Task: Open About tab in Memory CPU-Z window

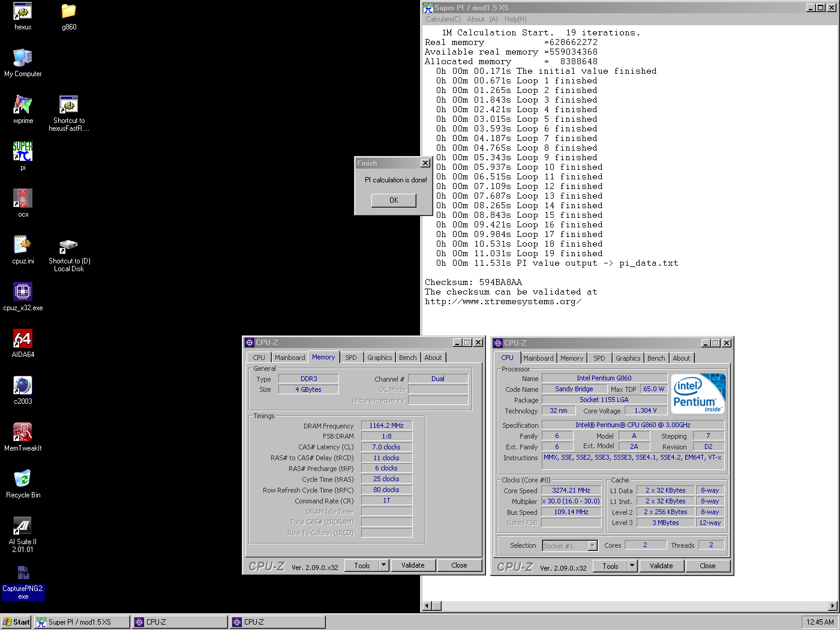Action: 433,358
